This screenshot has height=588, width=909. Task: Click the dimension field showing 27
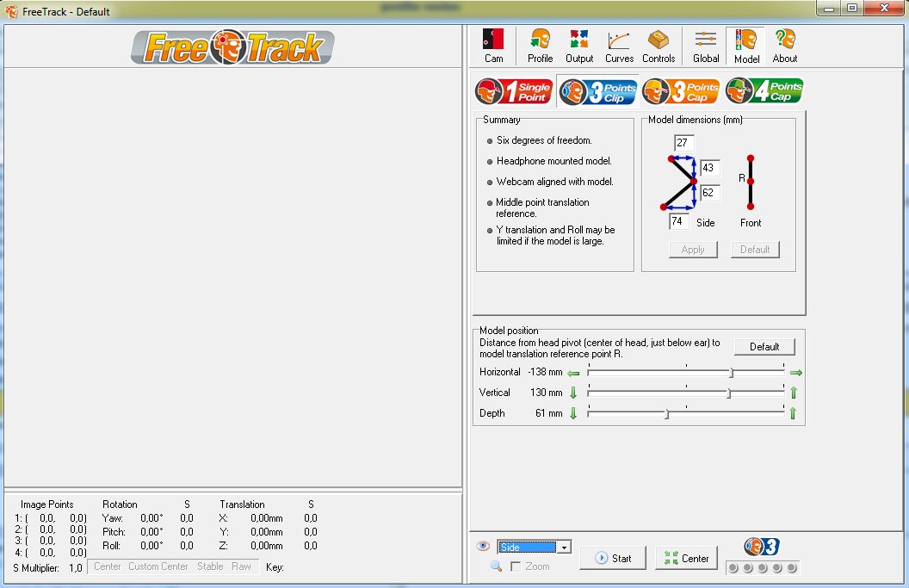(684, 143)
